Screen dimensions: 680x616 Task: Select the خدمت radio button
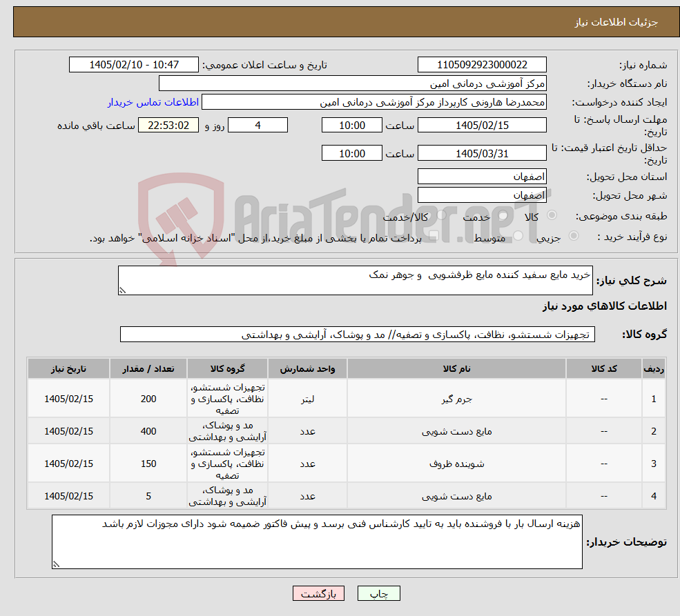[503, 215]
